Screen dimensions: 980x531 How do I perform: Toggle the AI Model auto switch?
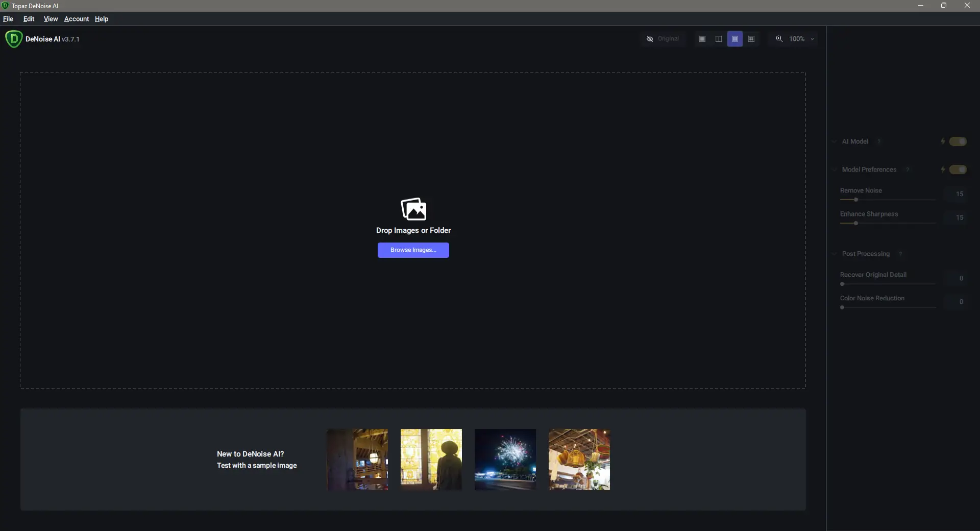[x=958, y=141]
